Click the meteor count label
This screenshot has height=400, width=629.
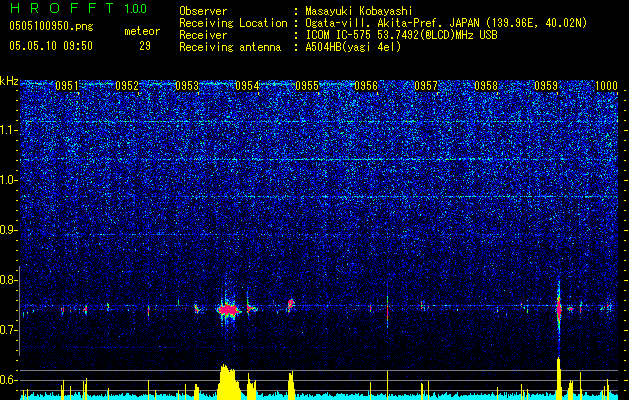click(x=142, y=31)
